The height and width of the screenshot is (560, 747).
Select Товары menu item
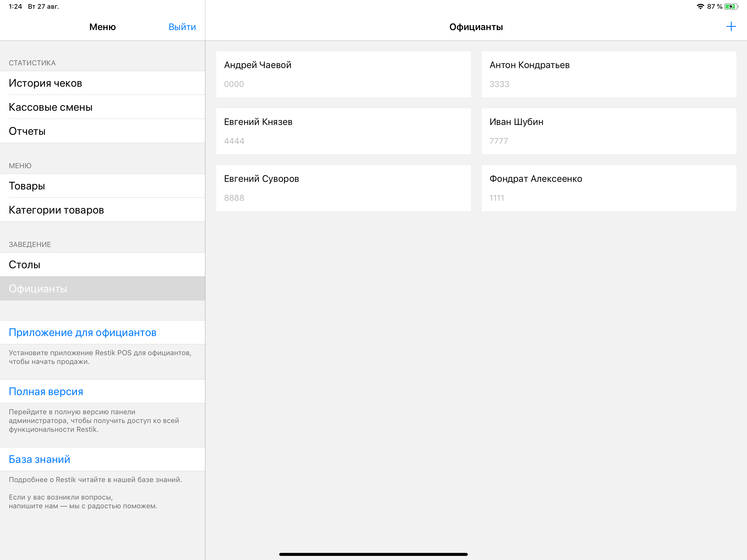click(x=102, y=186)
